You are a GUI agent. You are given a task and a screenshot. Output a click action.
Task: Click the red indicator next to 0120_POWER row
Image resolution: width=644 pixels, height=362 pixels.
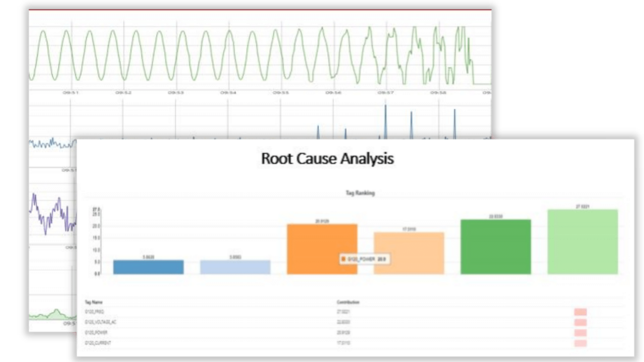click(x=580, y=332)
